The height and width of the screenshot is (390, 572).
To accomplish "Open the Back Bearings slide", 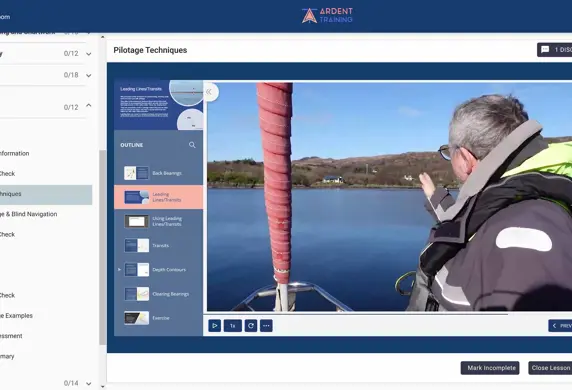I will tap(158, 173).
